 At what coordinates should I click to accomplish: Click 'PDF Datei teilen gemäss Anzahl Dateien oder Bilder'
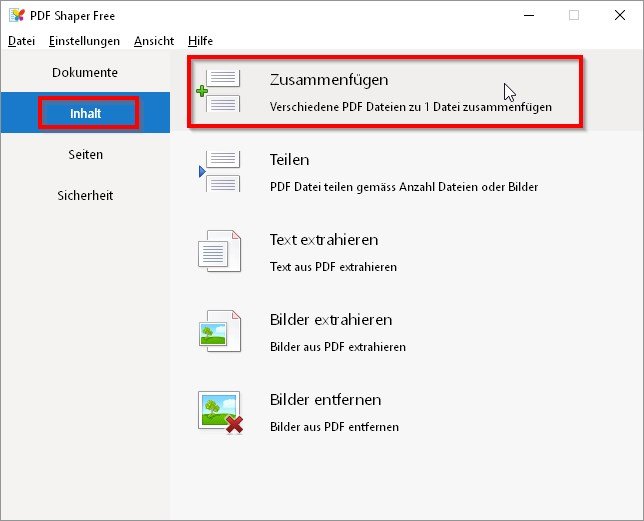404,187
